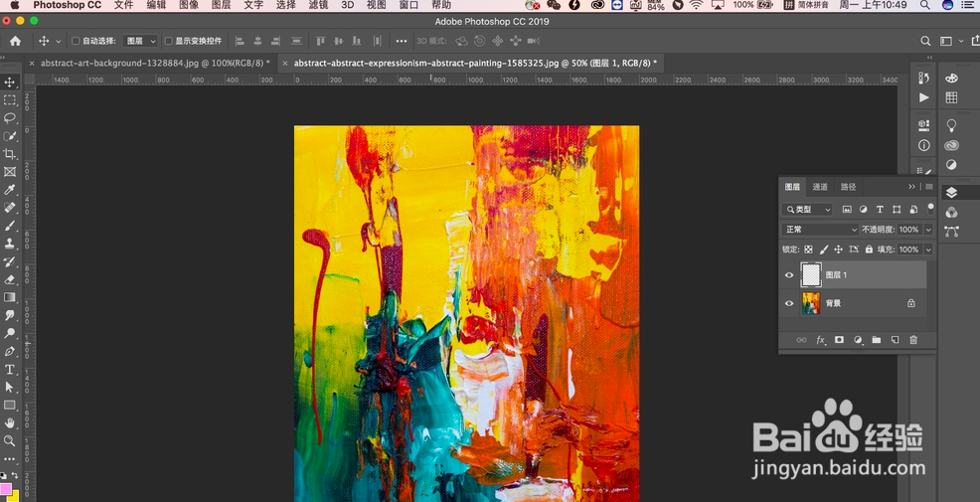Toggle lock transparent pixels
The width and height of the screenshot is (980, 502).
809,250
